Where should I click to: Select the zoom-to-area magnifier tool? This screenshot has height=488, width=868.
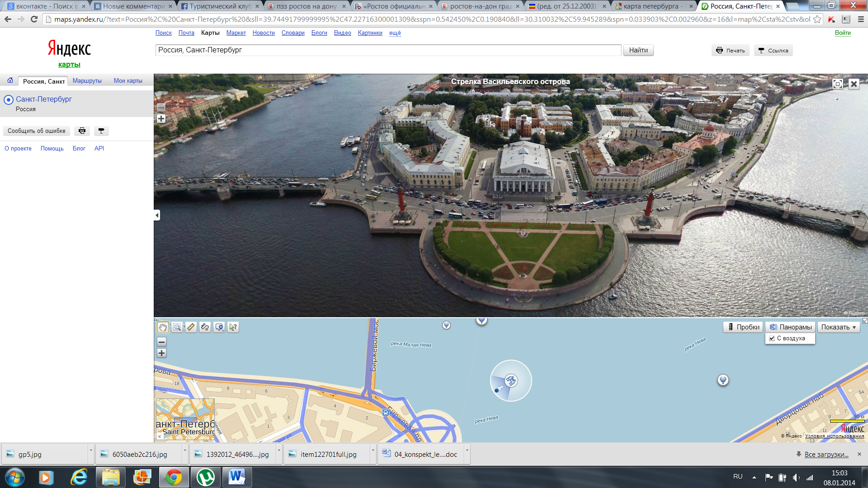pyautogui.click(x=177, y=327)
